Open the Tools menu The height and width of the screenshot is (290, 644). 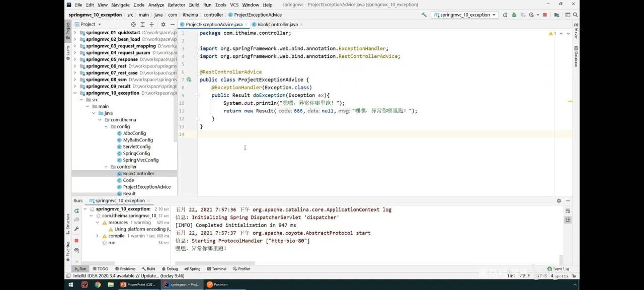pos(220,5)
